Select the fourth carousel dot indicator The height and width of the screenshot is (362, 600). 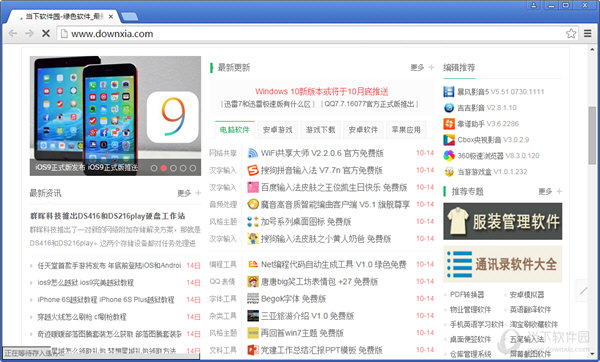pyautogui.click(x=183, y=168)
